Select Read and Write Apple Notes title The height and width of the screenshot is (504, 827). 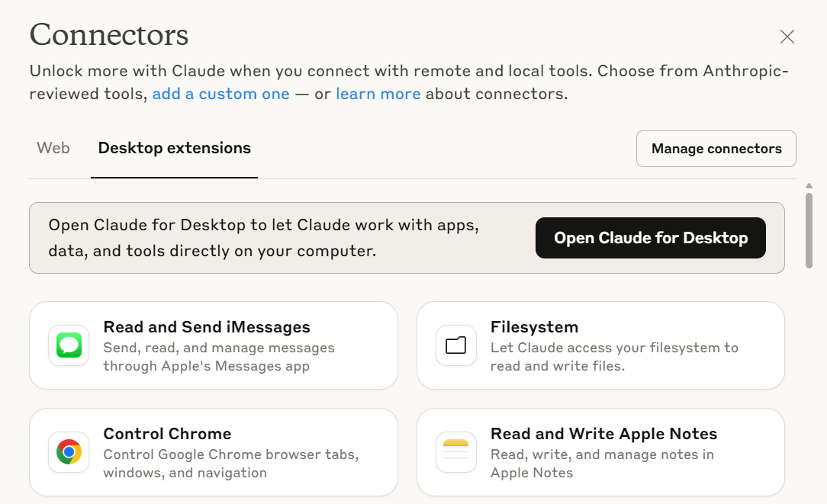coord(604,434)
